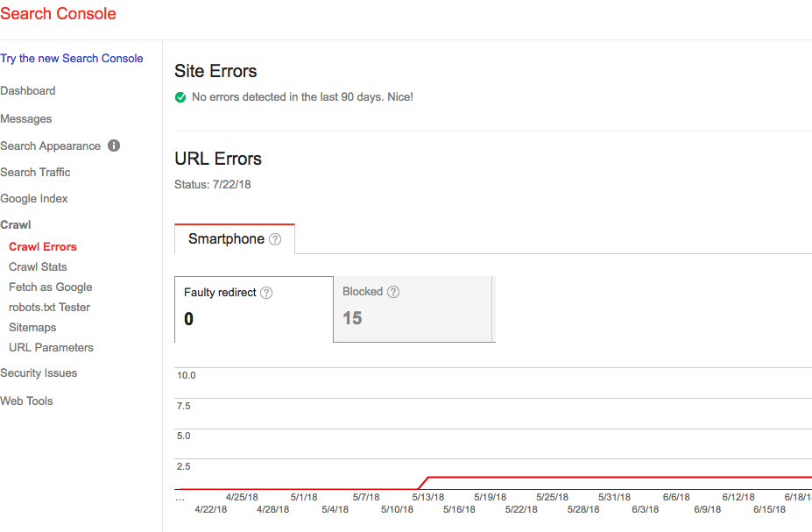Select the Blocked errors card showing 15
The width and height of the screenshot is (812, 532).
point(412,309)
